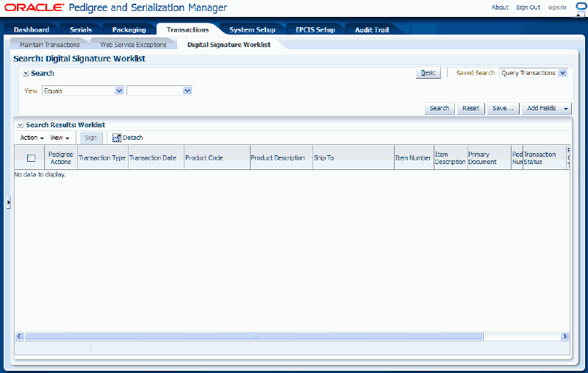Sort by Transaction Type column header
This screenshot has width=588, height=373.
(x=102, y=158)
